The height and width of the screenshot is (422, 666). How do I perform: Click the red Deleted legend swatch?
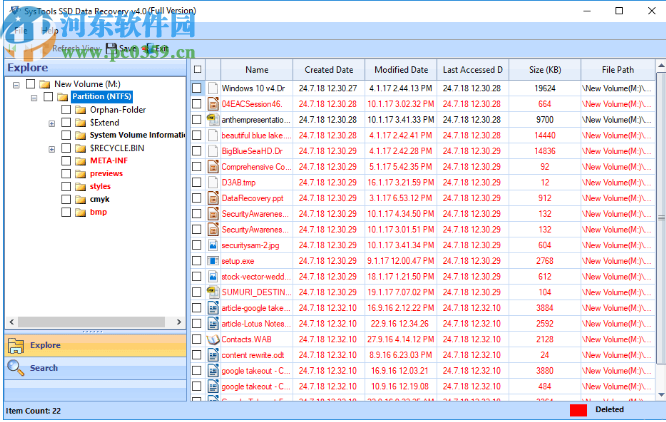[x=579, y=410]
